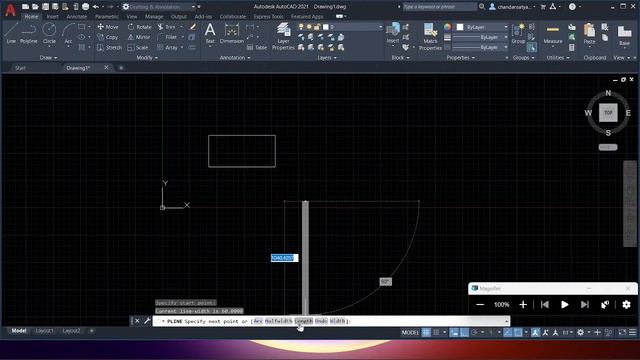The image size is (640, 360).
Task: Click the object color wheel swatch
Action: point(448,27)
